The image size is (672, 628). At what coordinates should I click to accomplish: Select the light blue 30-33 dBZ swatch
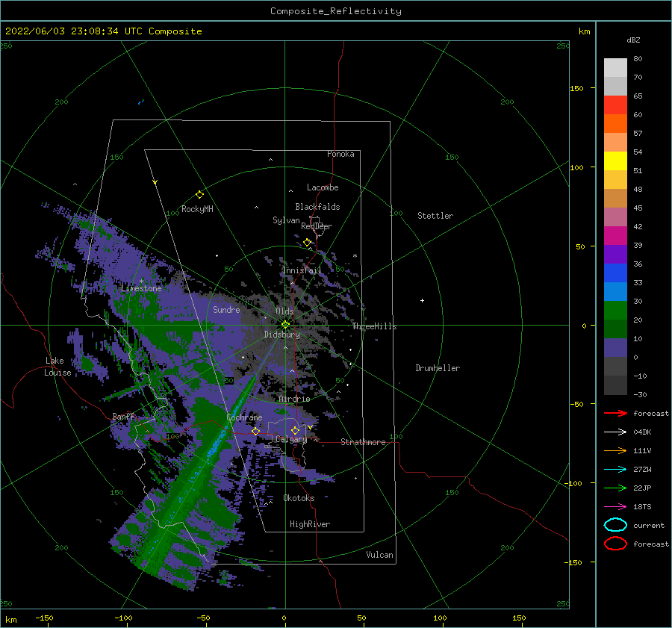point(615,292)
